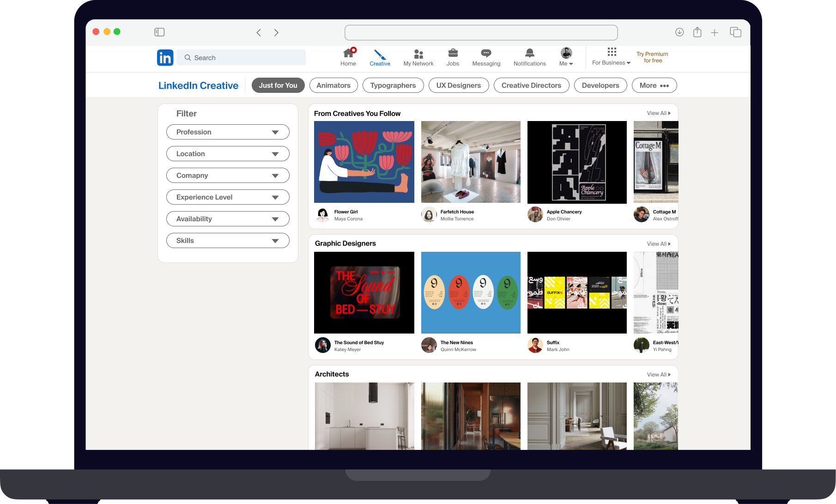The width and height of the screenshot is (836, 504).
Task: Open My Network people icon
Action: pos(418,54)
